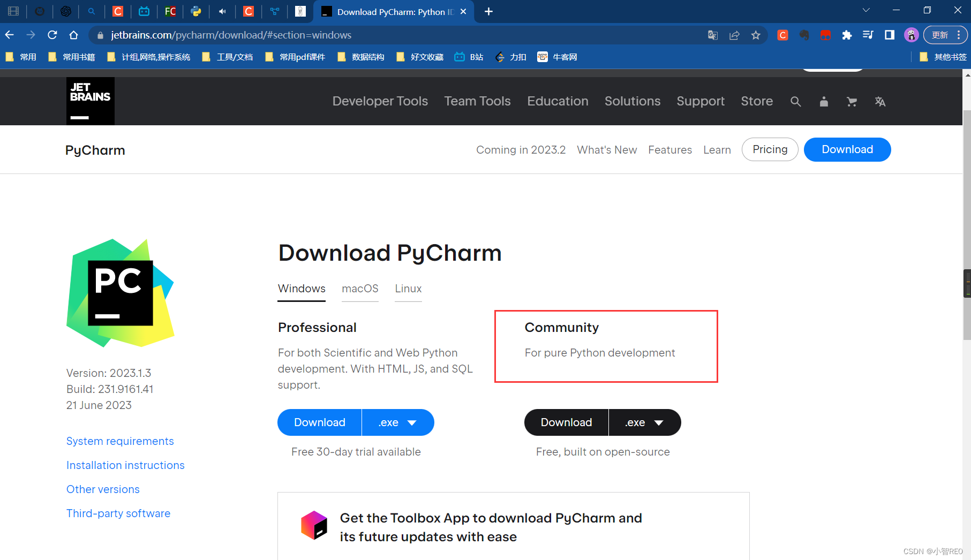Screen dimensions: 971x560
Task: Open the Features link
Action: click(x=670, y=150)
